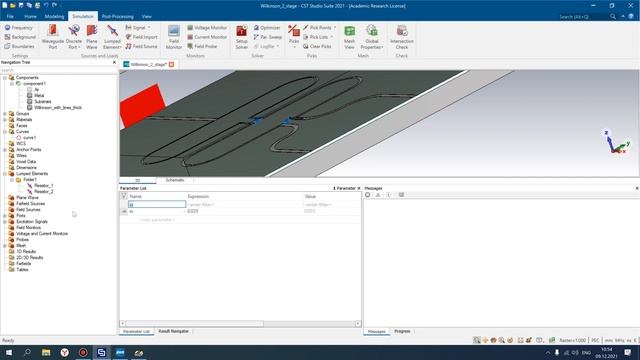Run the Intersection Check
Screen dimensions: 640x360
pyautogui.click(x=402, y=37)
